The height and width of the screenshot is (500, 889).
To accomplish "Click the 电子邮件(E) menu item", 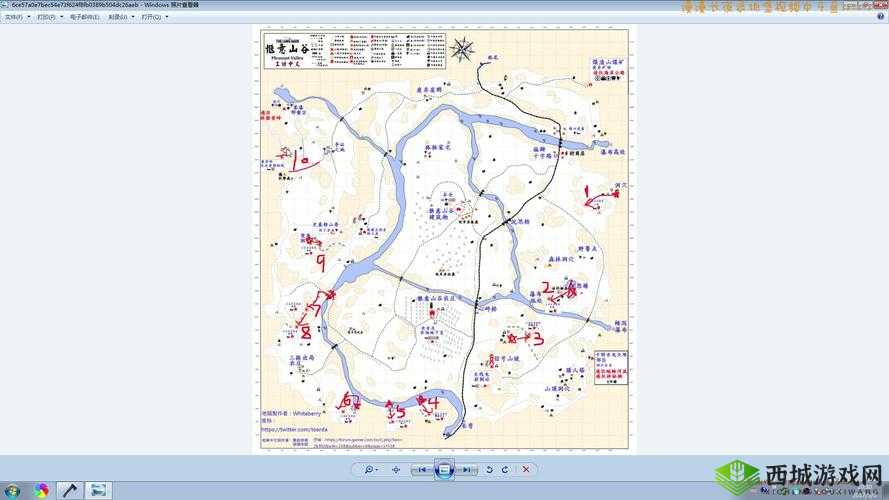I will [84, 17].
